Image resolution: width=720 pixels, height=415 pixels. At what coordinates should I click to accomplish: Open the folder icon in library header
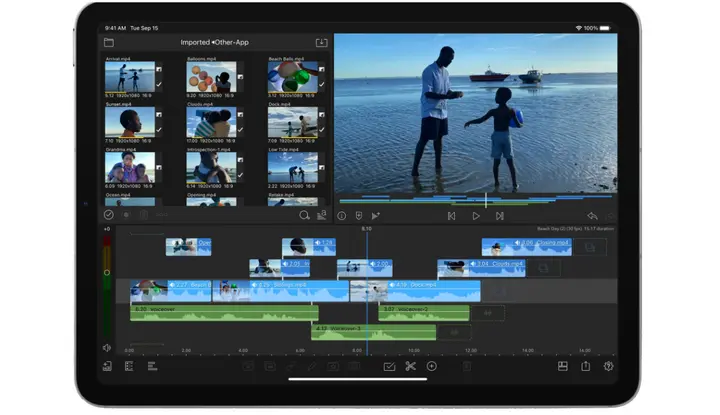coord(109,43)
